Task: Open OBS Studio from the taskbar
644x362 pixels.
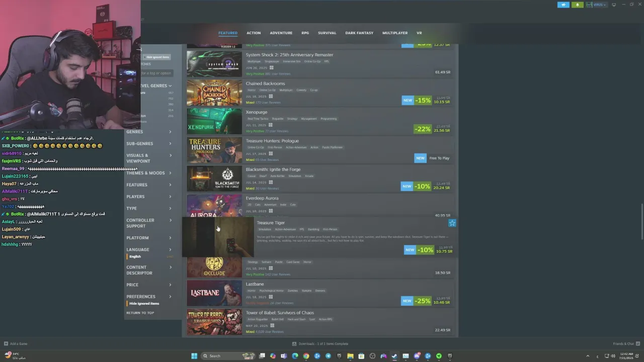Action: (x=372, y=356)
